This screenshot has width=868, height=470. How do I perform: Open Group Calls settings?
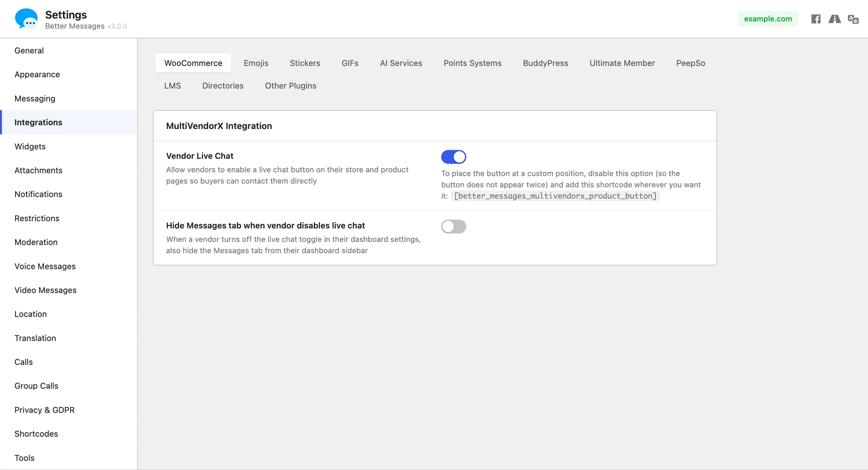69,386
